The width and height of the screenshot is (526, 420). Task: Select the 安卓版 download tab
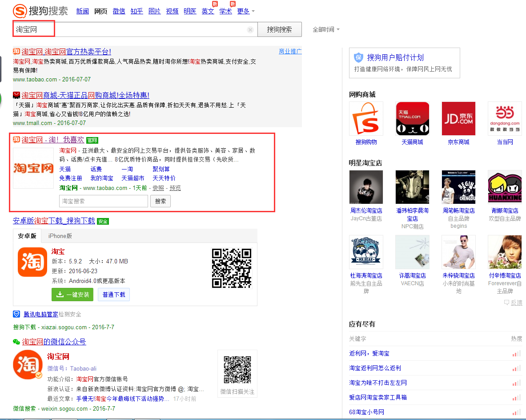(x=27, y=236)
